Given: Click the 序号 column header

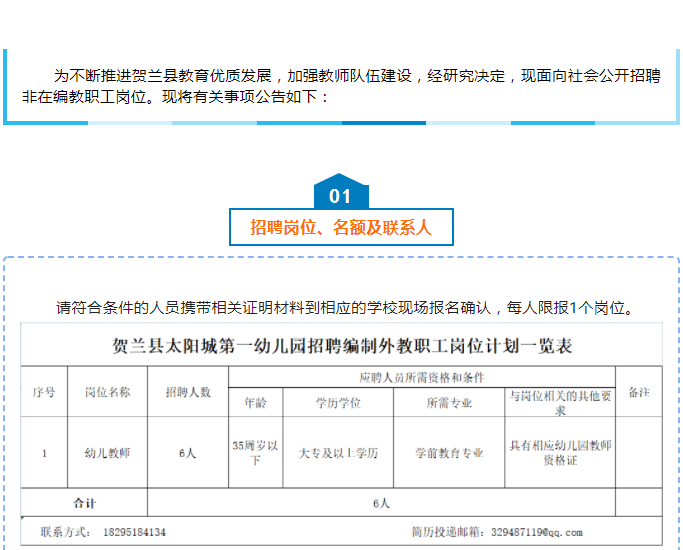Looking at the screenshot, I should (44, 392).
